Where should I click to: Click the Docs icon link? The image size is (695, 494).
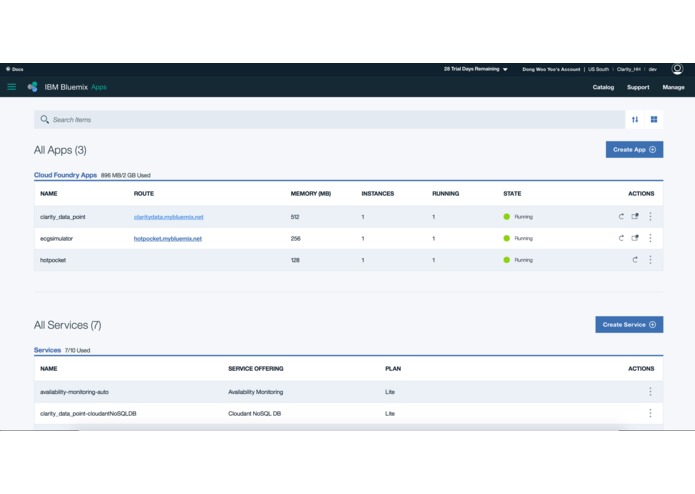coord(15,69)
